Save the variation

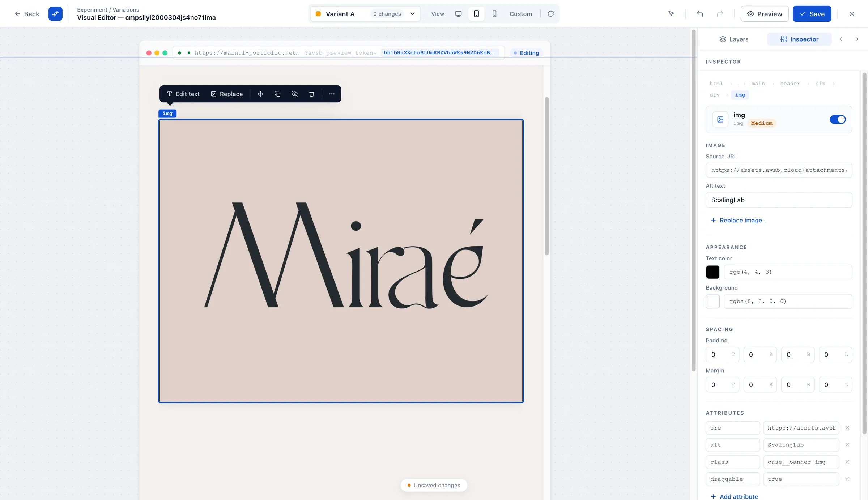[812, 14]
